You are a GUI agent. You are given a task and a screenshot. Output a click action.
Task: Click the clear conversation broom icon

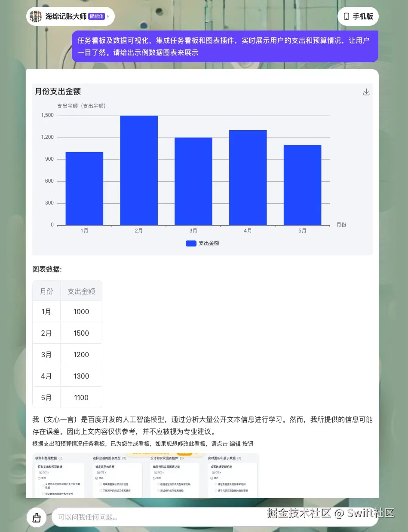pos(37,517)
